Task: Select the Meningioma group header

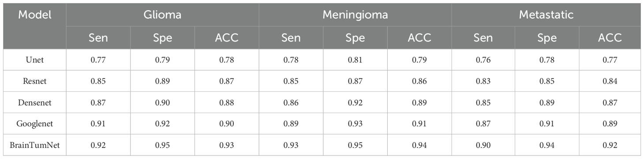Action: click(355, 15)
